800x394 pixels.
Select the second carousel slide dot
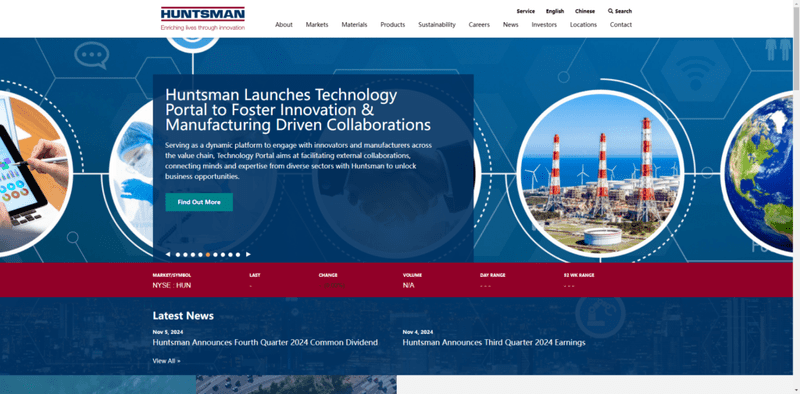click(x=185, y=254)
